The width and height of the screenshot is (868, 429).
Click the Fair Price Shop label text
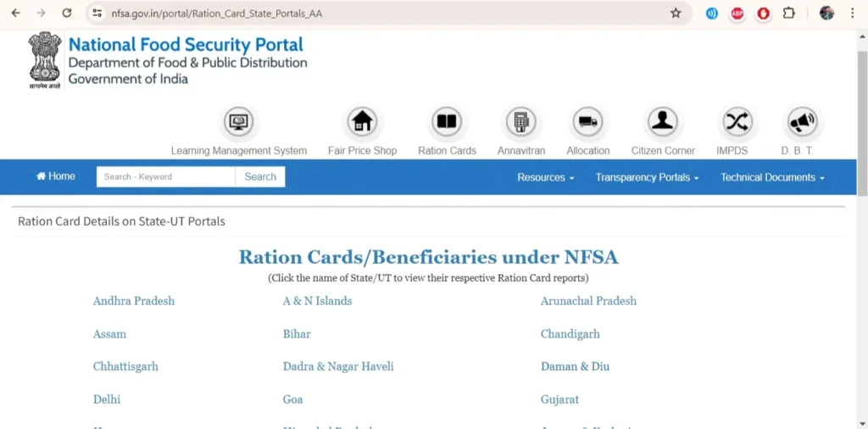362,151
